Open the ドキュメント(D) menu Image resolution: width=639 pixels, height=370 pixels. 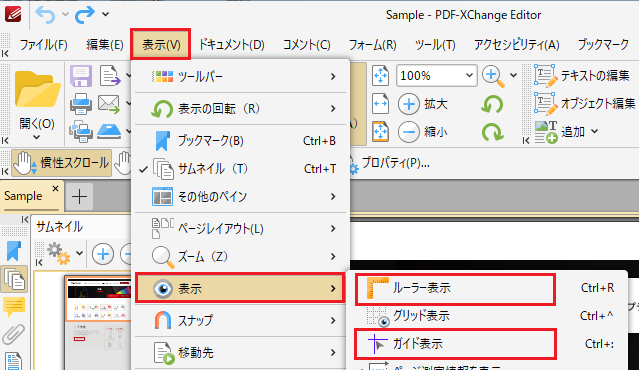pos(231,44)
